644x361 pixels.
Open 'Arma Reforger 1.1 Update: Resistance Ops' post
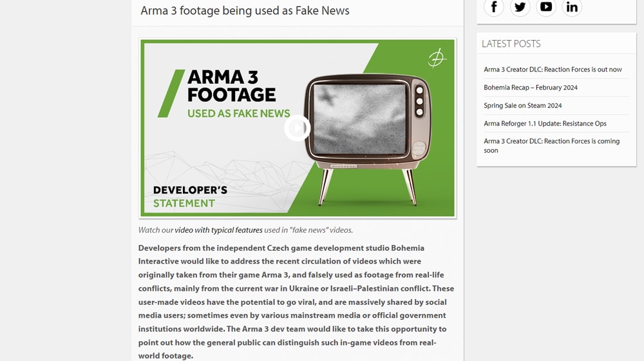coord(545,123)
